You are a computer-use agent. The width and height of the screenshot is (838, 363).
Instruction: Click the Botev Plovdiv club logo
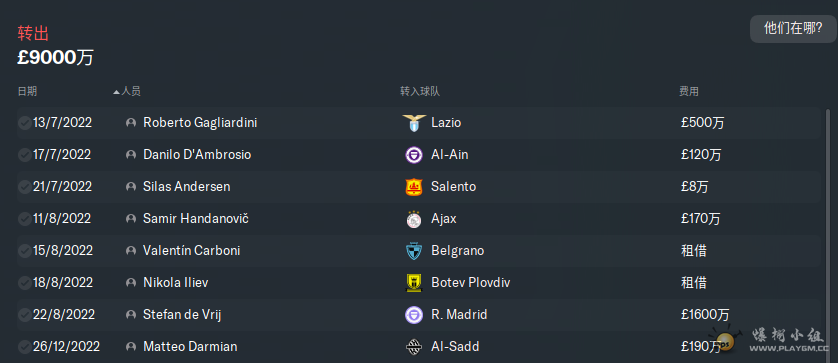(414, 283)
